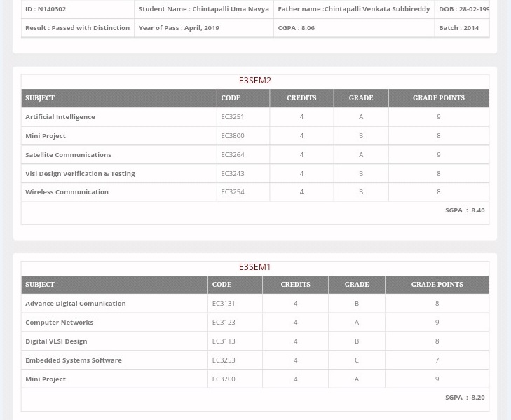511x420 pixels.
Task: Click the CGPA : 8.06 cell
Action: 354,28
